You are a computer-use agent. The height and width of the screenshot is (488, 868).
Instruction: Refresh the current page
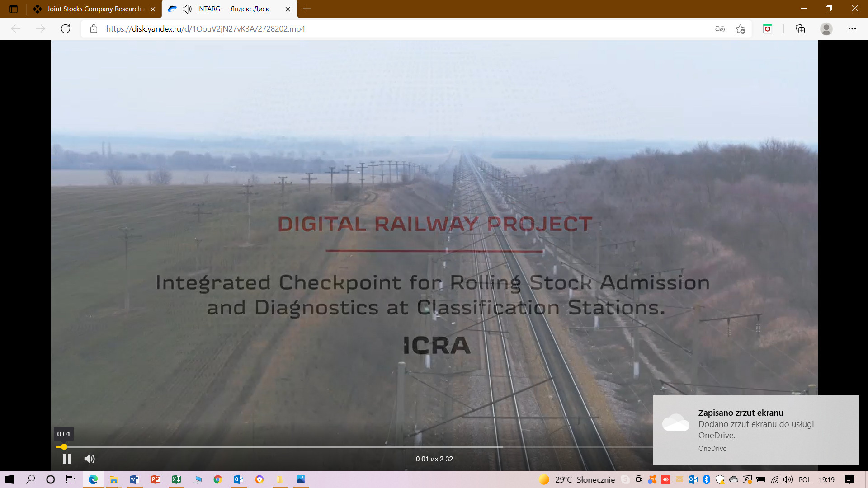point(66,29)
